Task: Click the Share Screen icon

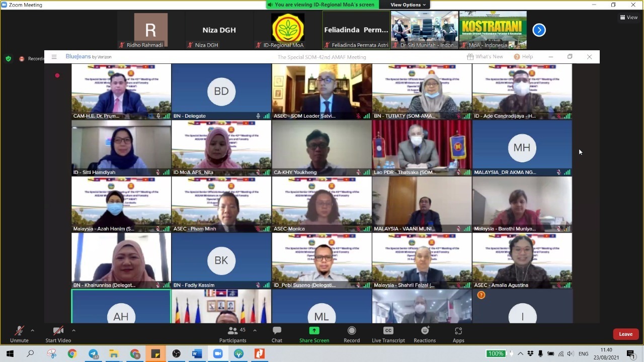Action: coord(314,331)
